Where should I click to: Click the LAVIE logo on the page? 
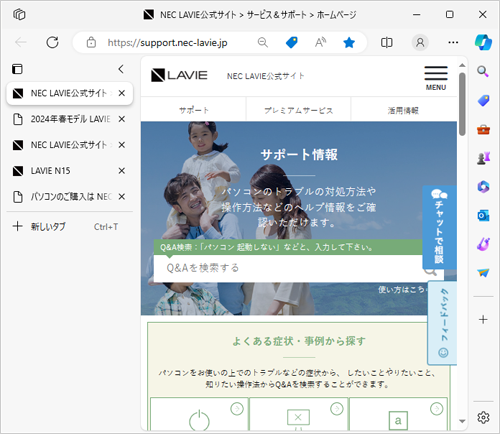[x=179, y=75]
